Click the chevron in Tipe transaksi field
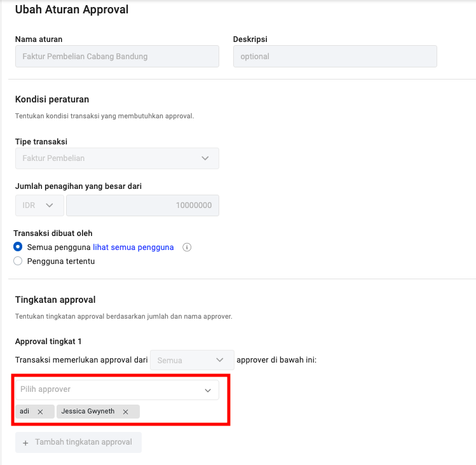 pos(205,158)
